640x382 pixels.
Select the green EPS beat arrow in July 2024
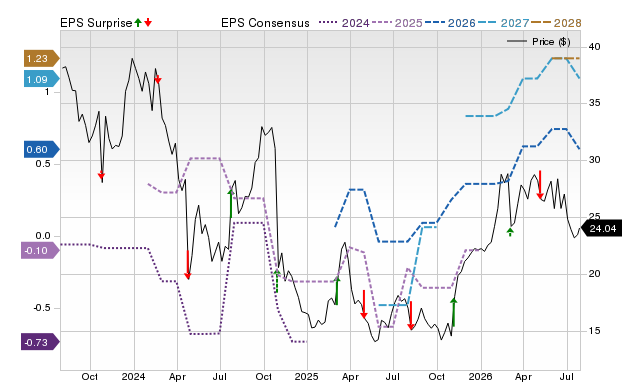click(x=231, y=203)
